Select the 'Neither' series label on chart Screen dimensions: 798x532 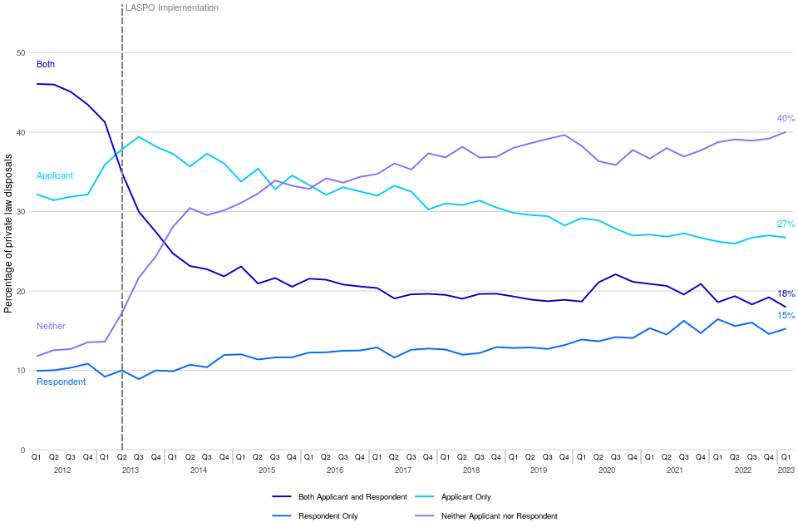coord(51,326)
